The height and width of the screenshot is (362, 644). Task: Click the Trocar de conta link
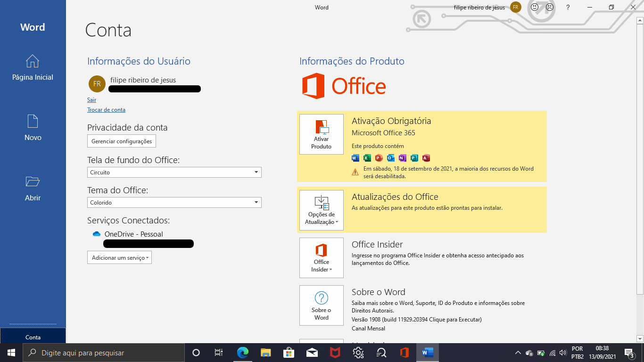(x=106, y=110)
